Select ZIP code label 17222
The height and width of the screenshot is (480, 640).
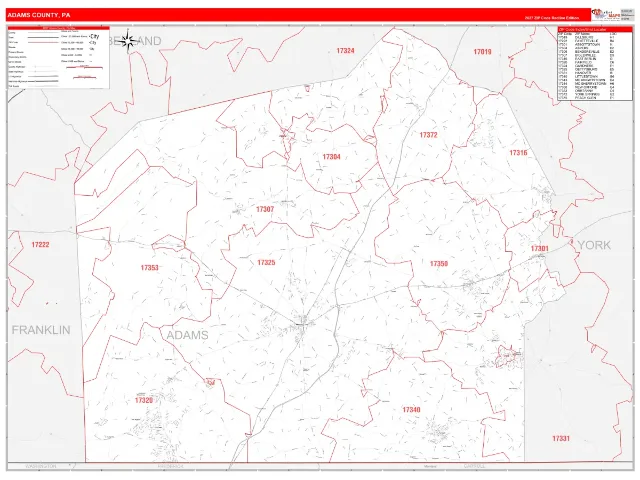point(40,244)
